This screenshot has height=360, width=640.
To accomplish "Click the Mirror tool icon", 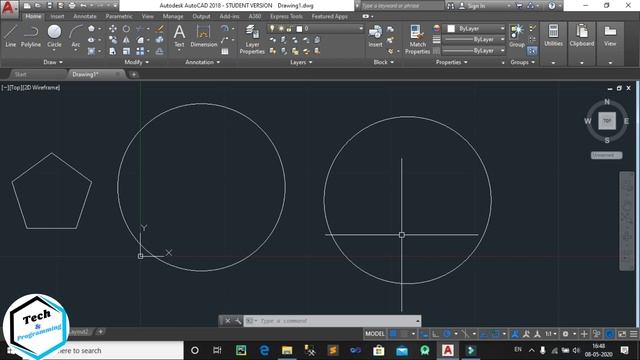I will 127,40.
